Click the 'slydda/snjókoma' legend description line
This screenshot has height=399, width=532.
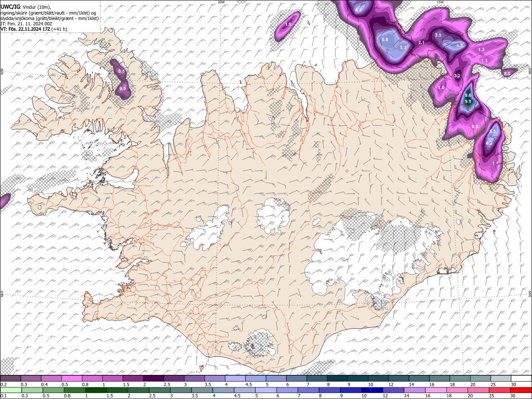49,18
